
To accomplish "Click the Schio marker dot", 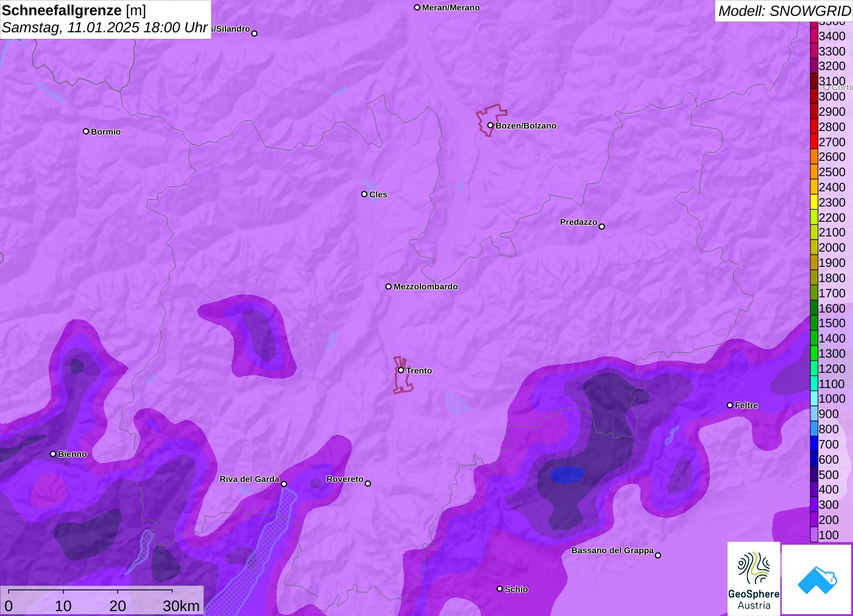I will point(500,589).
